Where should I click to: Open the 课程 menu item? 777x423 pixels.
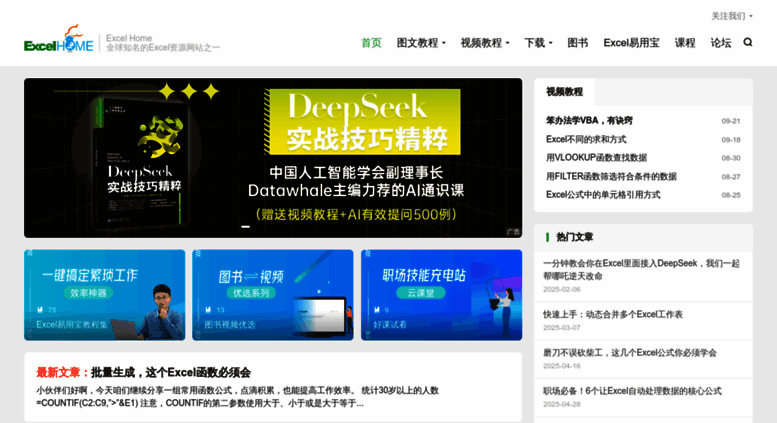coord(685,43)
